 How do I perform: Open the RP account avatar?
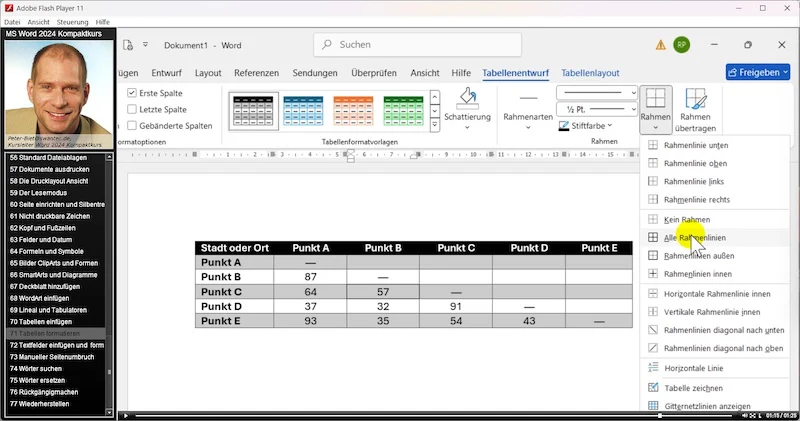coord(682,45)
